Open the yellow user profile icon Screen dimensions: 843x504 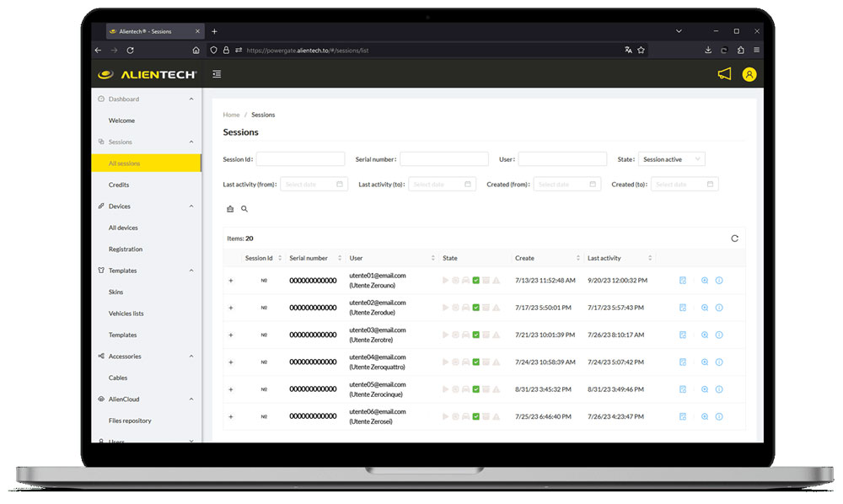749,74
